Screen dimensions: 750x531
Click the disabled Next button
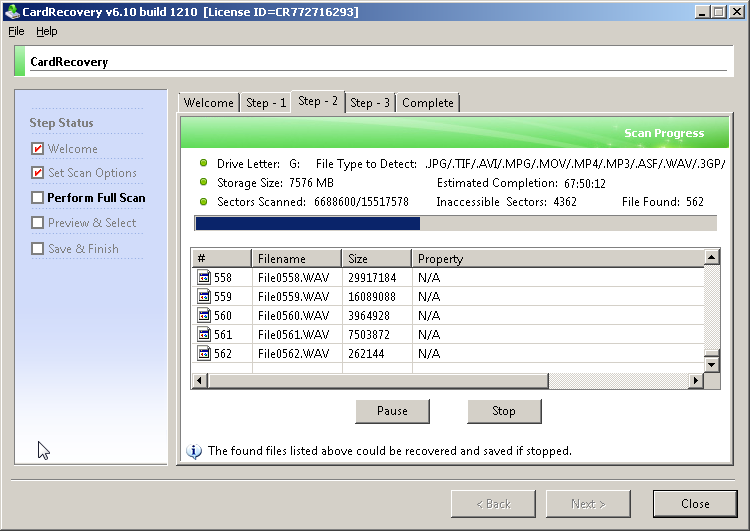[588, 504]
